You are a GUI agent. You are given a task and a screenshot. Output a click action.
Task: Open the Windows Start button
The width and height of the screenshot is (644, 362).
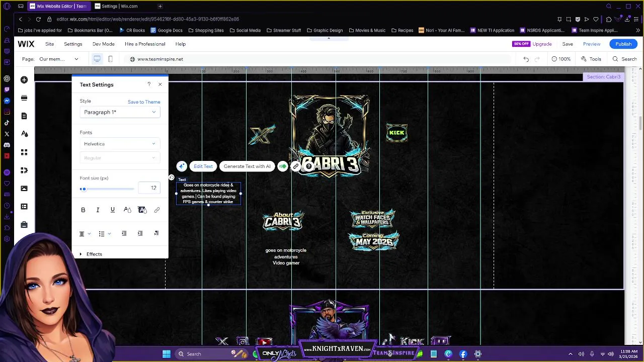pos(167,354)
